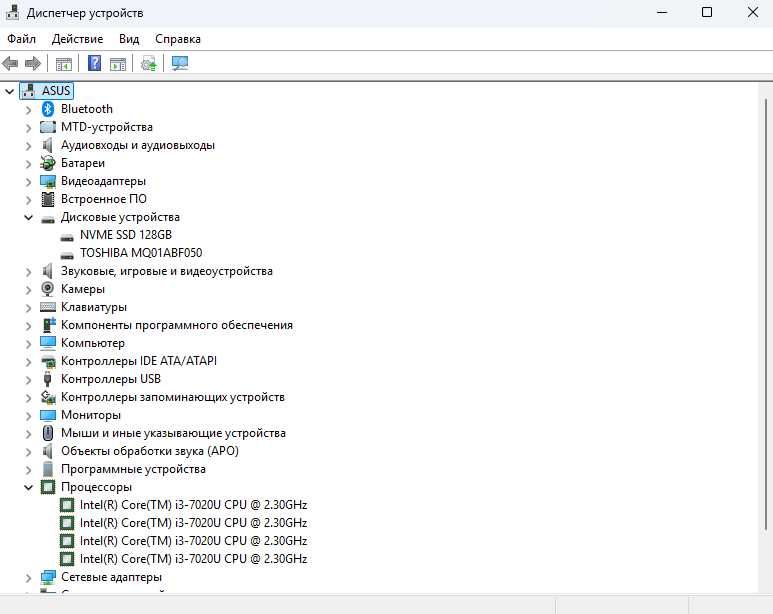Click the Батареи battery icon

tap(48, 163)
